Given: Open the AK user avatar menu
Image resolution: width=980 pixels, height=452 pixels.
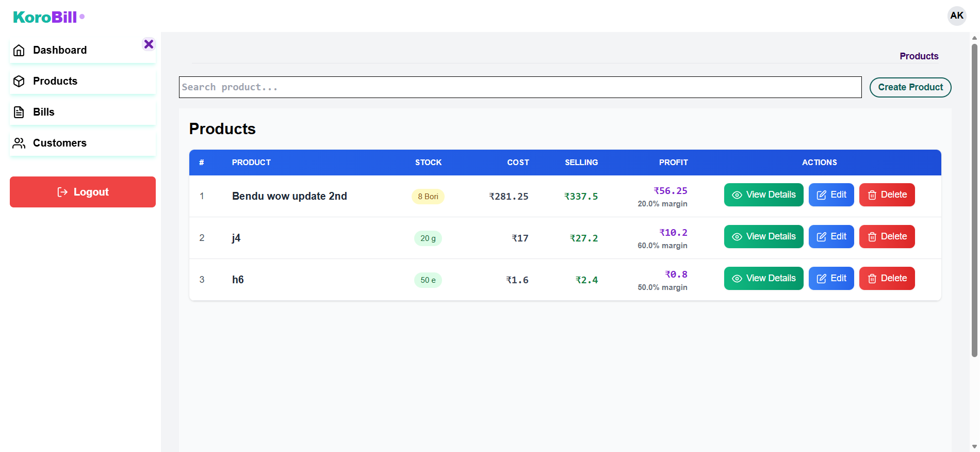Looking at the screenshot, I should (x=956, y=15).
